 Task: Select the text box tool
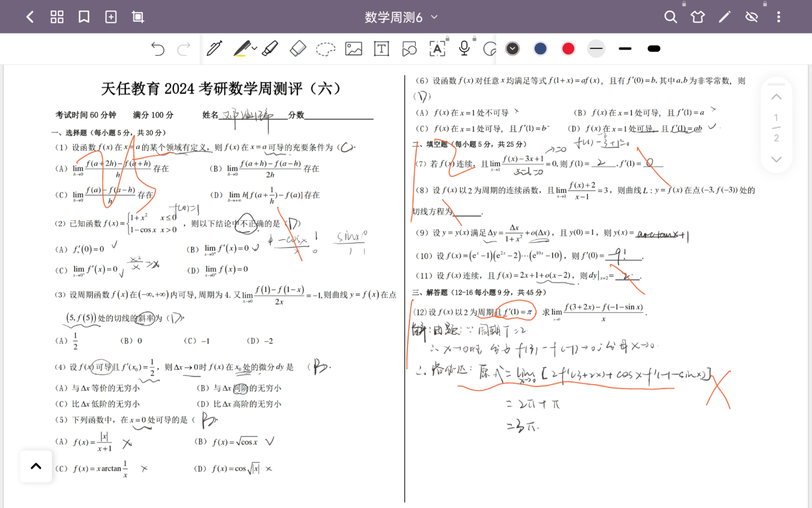click(382, 49)
